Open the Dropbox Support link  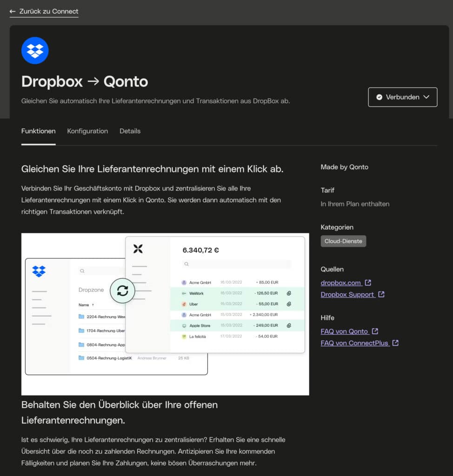(x=348, y=294)
